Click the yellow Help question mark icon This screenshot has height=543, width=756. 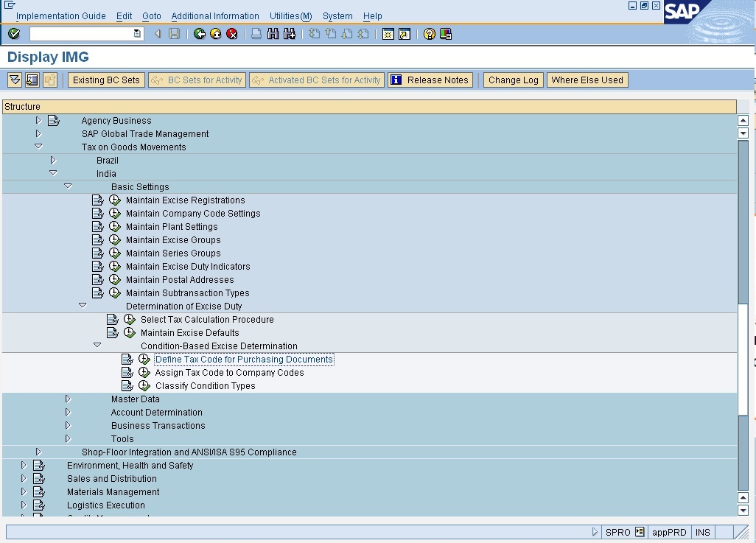click(429, 34)
